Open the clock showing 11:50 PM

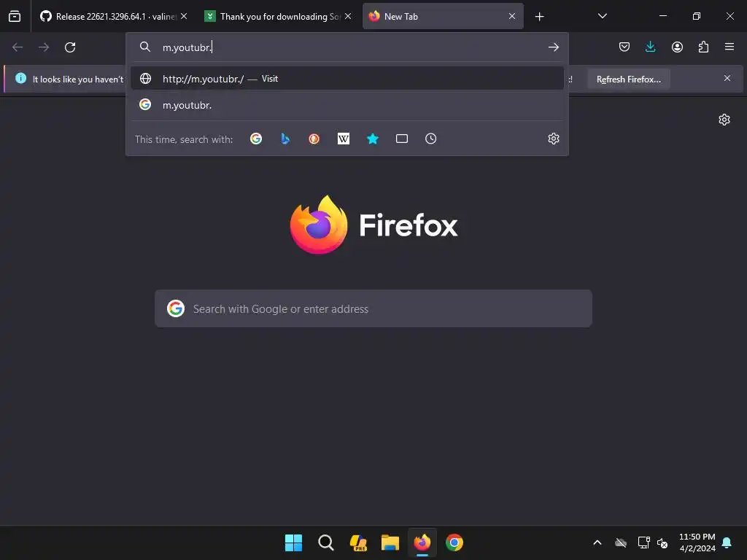point(697,542)
